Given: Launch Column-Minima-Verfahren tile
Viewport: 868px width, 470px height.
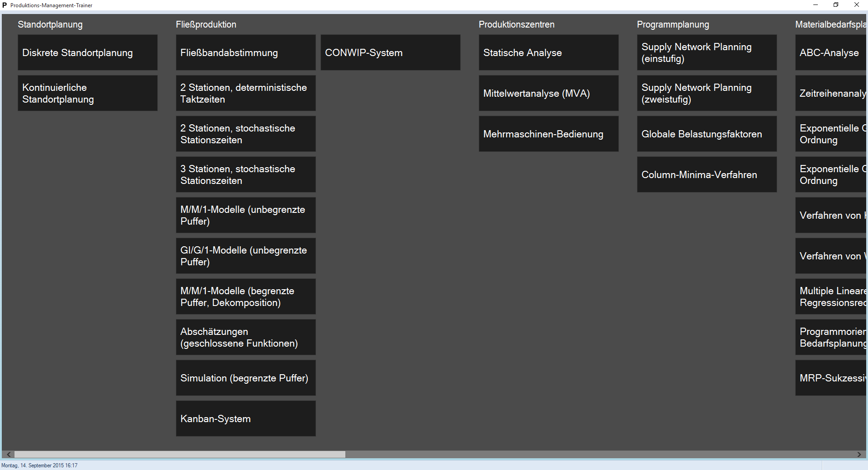Looking at the screenshot, I should pos(707,174).
